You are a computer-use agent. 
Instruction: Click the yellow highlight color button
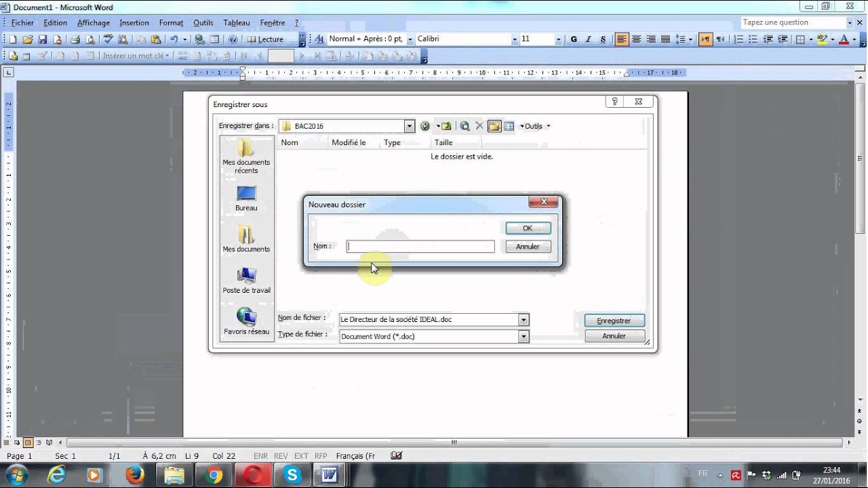tap(822, 39)
